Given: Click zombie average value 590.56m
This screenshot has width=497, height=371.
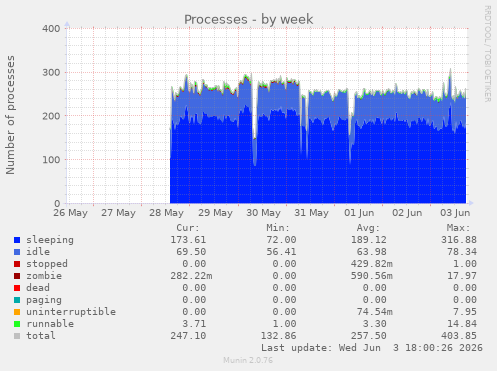Looking at the screenshot, I should 372,276.
